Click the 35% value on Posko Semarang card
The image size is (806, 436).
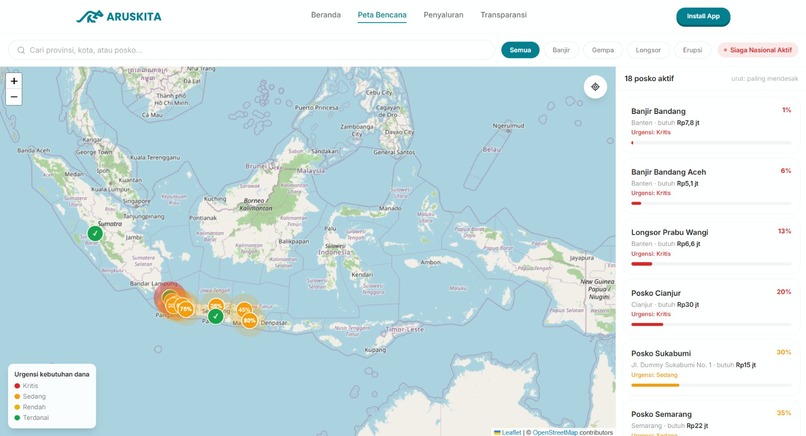point(784,413)
